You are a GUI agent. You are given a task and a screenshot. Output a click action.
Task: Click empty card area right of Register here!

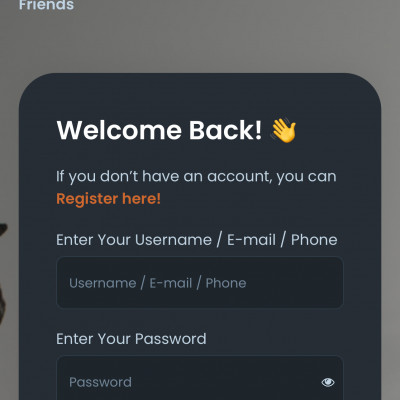[x=253, y=199]
